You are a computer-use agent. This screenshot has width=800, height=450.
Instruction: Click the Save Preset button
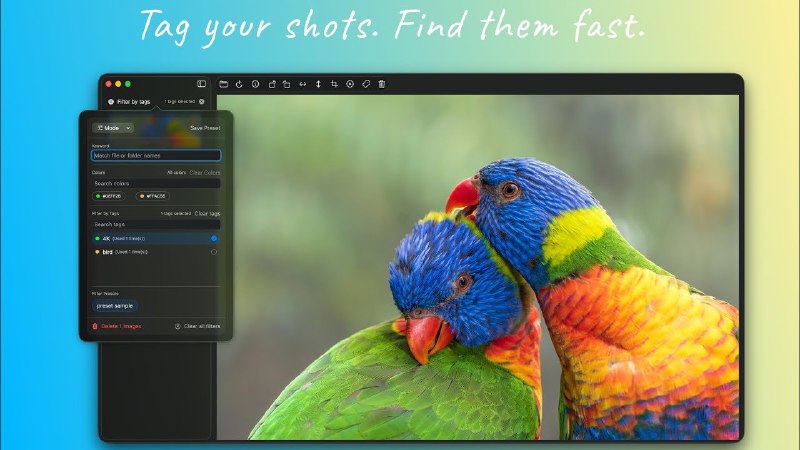tap(205, 128)
